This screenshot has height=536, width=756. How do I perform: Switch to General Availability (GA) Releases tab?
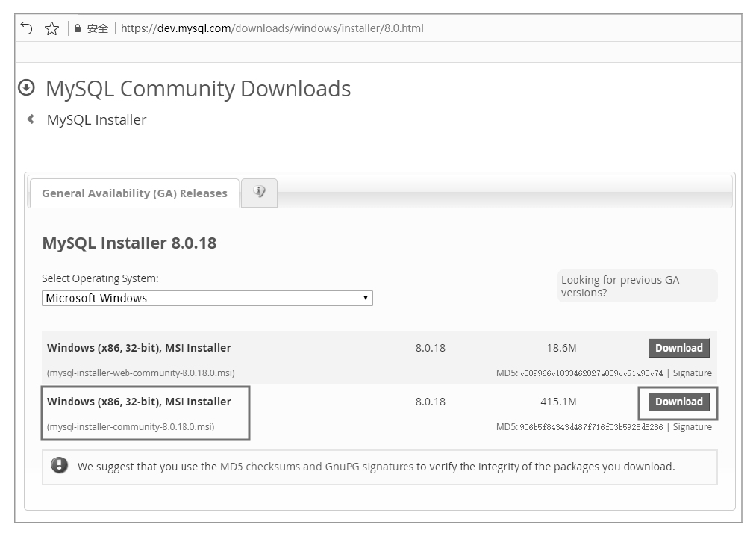[x=134, y=193]
